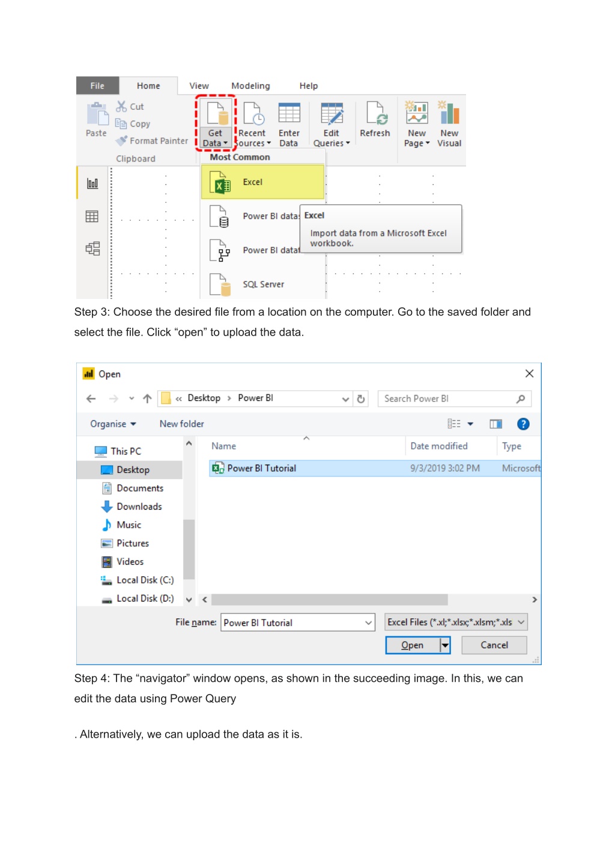Click the Forward arrow in Open dialog
Viewport: 615px width, 868px height.
pos(114,399)
